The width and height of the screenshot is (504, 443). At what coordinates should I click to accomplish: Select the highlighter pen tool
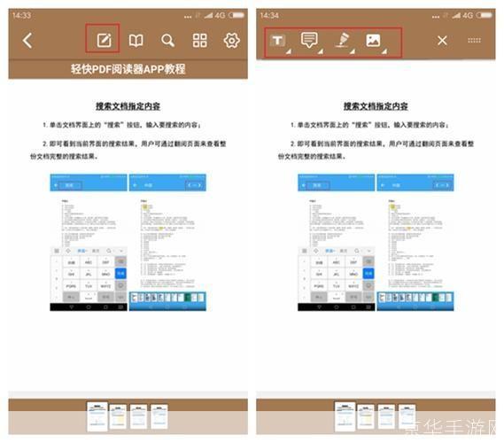[342, 40]
